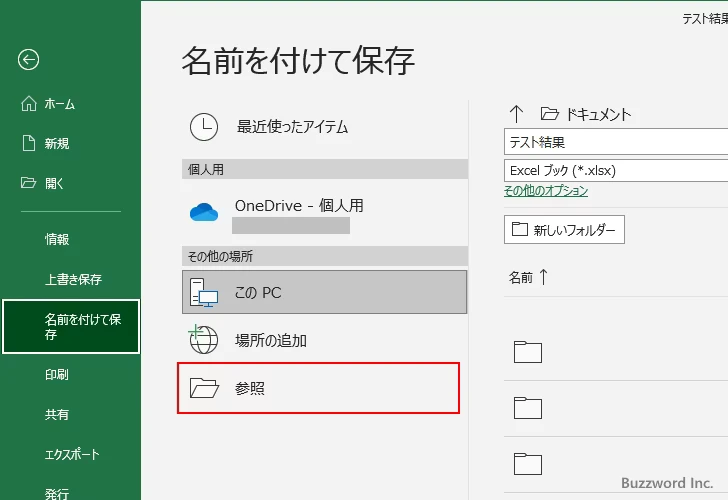Click the folder icon beside 参照
This screenshot has width=728, height=500.
click(204, 388)
